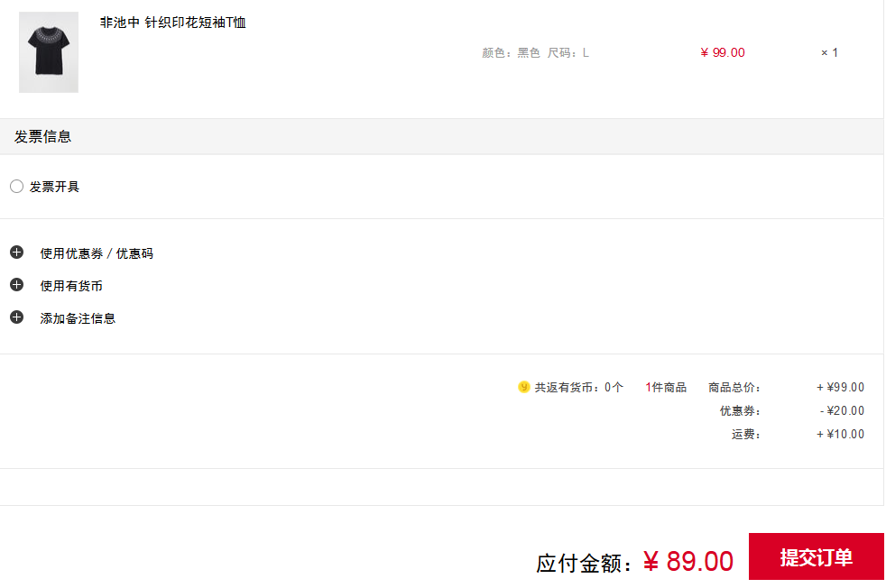Click the 应付金额 ¥ 89.00 total

634,562
